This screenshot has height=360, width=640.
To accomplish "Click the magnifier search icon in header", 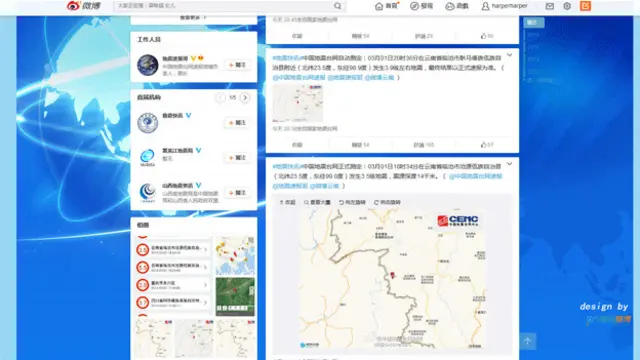I will [x=338, y=6].
